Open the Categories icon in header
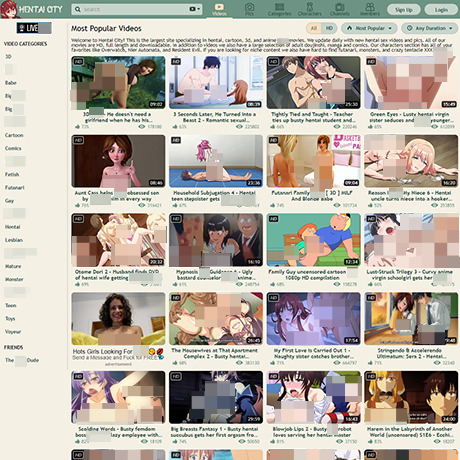The height and width of the screenshot is (460, 460). pos(279,7)
